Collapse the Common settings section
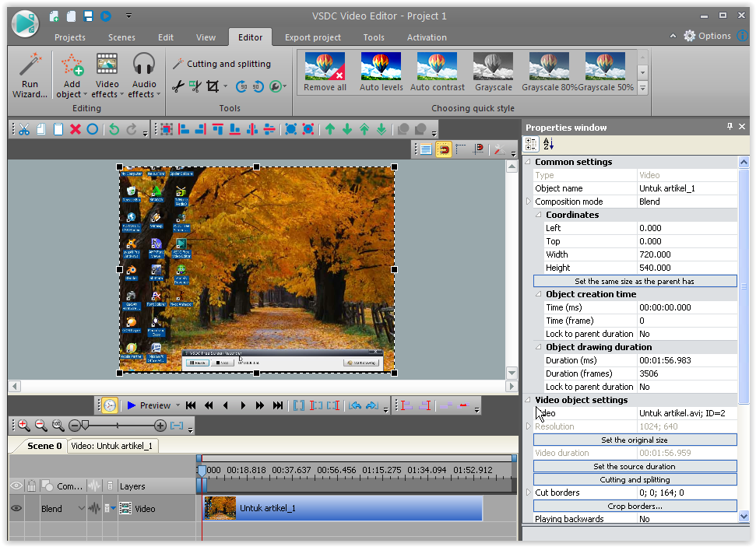This screenshot has height=547, width=756. coord(529,162)
